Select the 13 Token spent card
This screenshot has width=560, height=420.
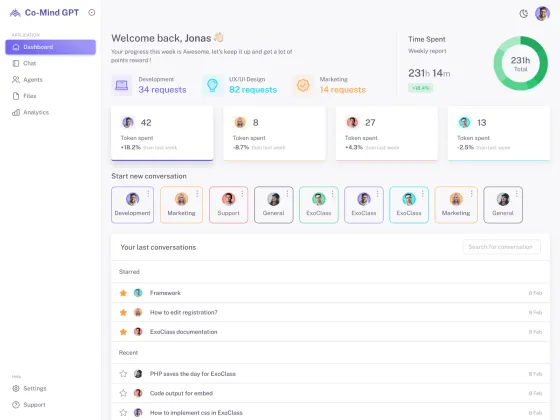coord(499,134)
